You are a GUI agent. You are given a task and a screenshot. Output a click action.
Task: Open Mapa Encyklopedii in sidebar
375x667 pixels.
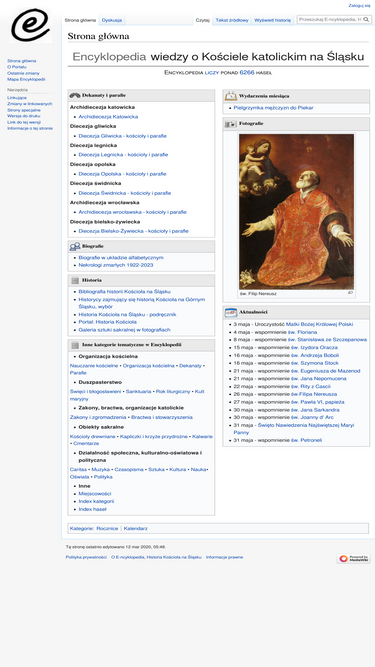[x=26, y=80]
